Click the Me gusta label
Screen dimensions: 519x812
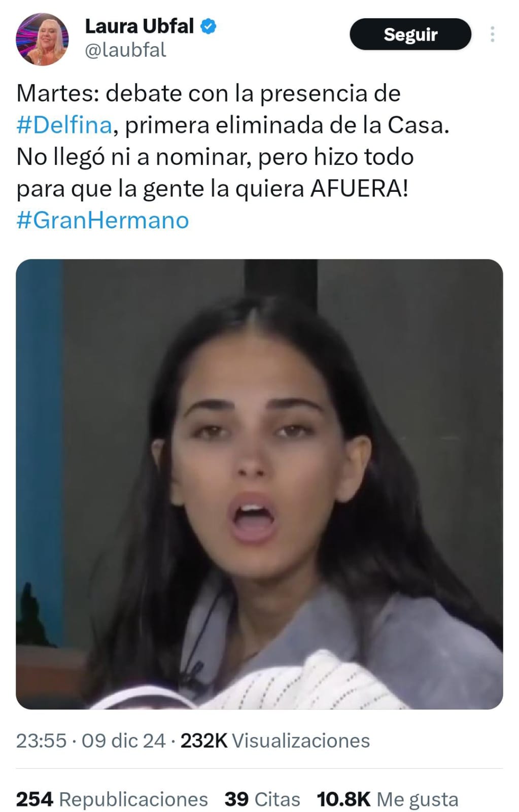pos(418,799)
